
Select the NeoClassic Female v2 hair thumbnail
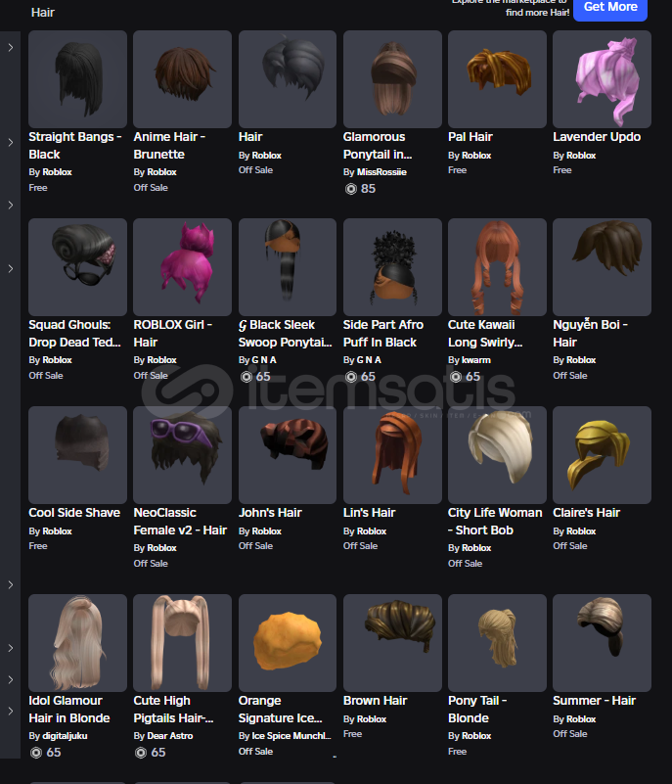point(182,455)
